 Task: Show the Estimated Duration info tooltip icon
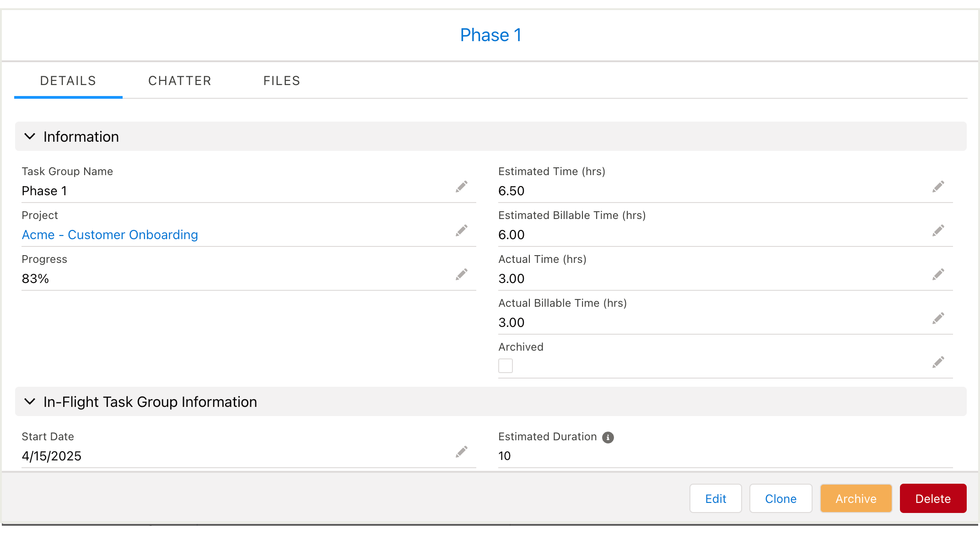(608, 438)
